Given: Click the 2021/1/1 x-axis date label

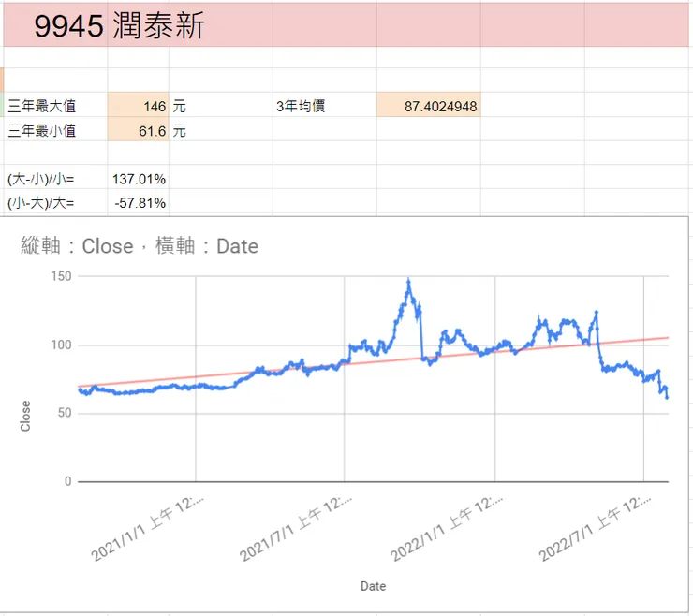Looking at the screenshot, I should coord(147,528).
